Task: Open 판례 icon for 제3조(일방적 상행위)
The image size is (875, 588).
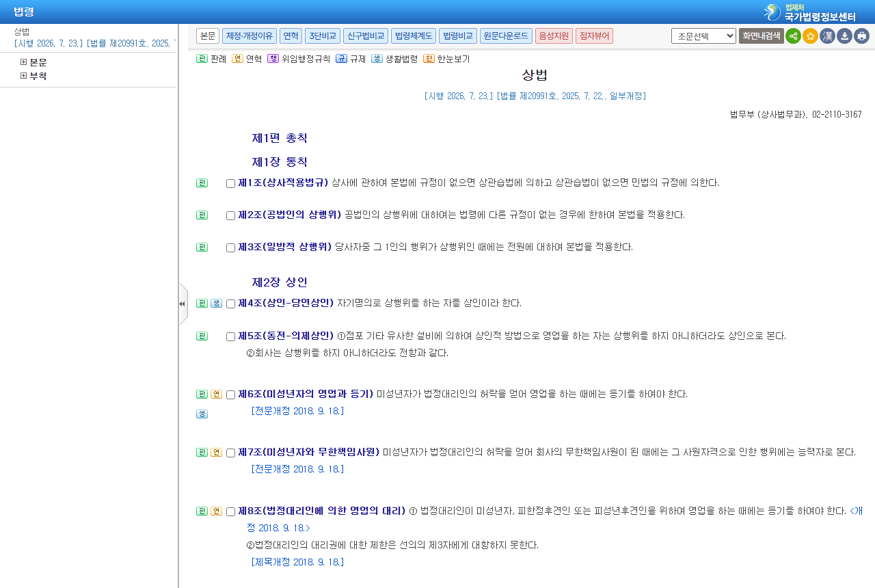Action: (x=202, y=247)
